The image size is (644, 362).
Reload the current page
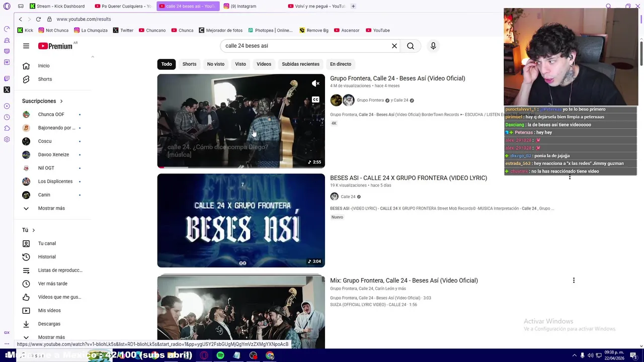tap(38, 19)
